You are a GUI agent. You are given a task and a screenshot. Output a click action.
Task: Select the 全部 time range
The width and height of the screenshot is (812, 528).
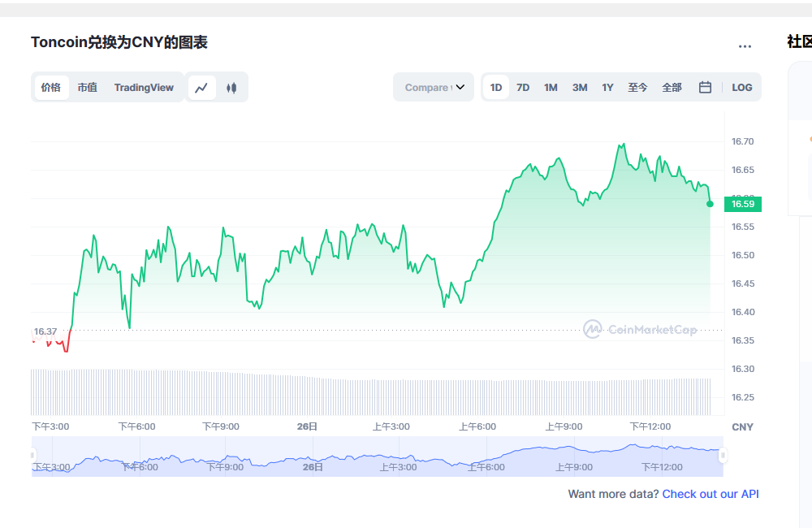coord(672,88)
